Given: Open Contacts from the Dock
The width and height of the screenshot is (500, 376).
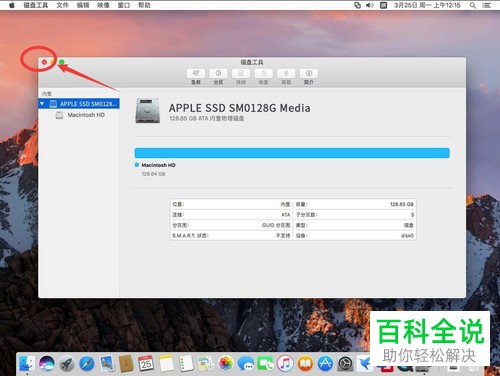Looking at the screenshot, I should pyautogui.click(x=126, y=363).
